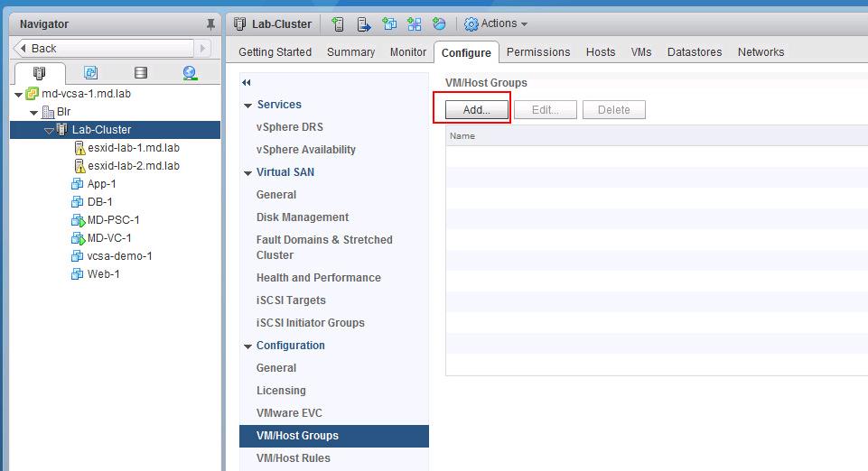Click the New vApp toolbar icon
Image resolution: width=868 pixels, height=471 pixels.
click(414, 24)
